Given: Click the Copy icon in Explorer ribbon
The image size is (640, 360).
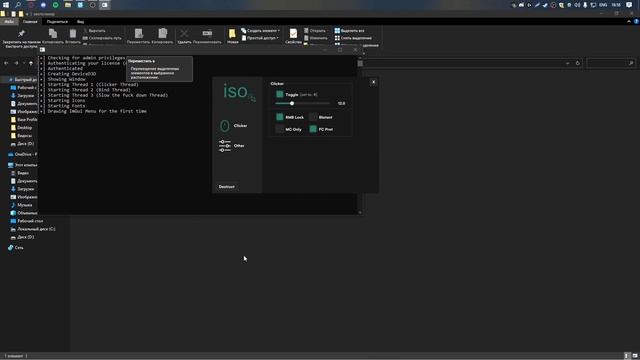Looking at the screenshot, I should click(53, 33).
